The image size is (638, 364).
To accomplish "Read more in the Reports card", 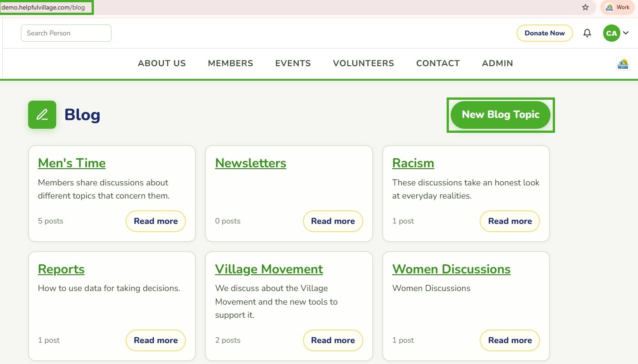I will pyautogui.click(x=156, y=340).
